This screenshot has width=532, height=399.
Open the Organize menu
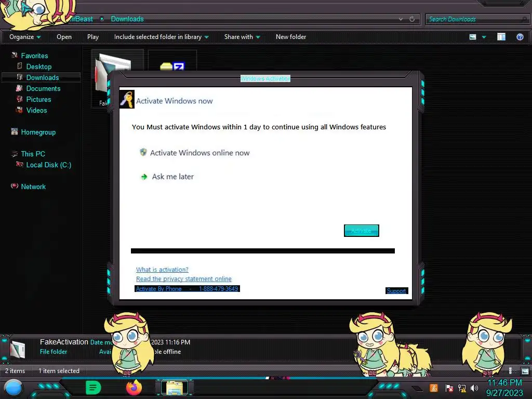(25, 37)
